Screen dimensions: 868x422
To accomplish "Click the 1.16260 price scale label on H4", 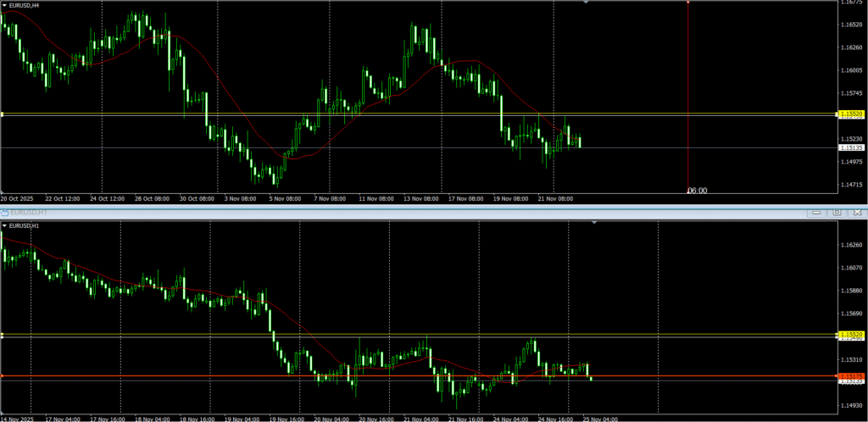I will pos(850,47).
